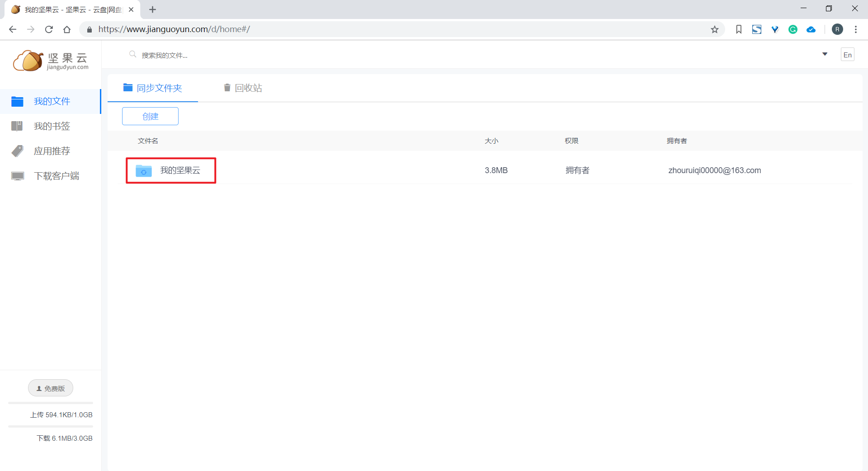Switch to the 同步文件夹 tab
This screenshot has height=471, width=868.
pos(159,88)
